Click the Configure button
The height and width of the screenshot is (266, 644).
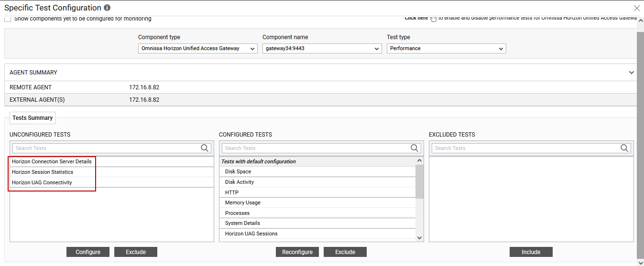(88, 252)
